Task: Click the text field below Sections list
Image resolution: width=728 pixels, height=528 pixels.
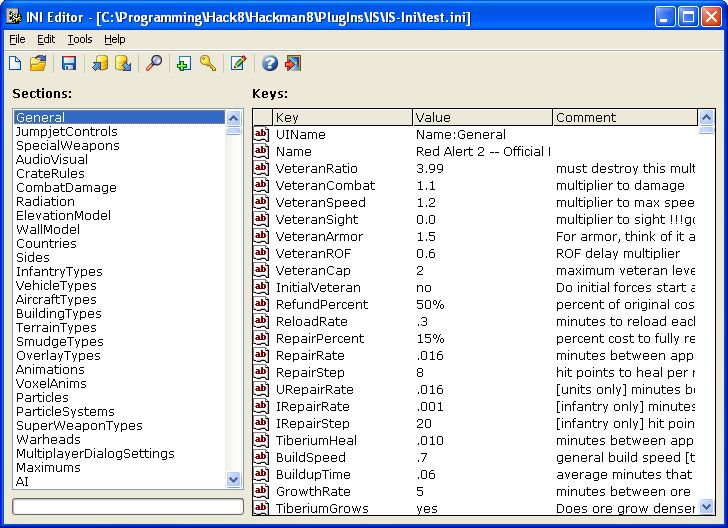Action: pyautogui.click(x=128, y=507)
